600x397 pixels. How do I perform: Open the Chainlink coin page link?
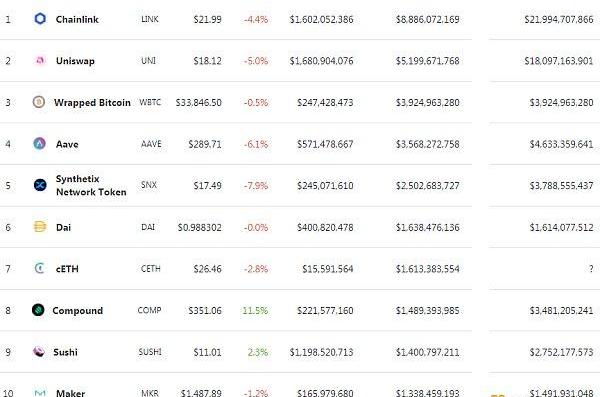pyautogui.click(x=77, y=19)
